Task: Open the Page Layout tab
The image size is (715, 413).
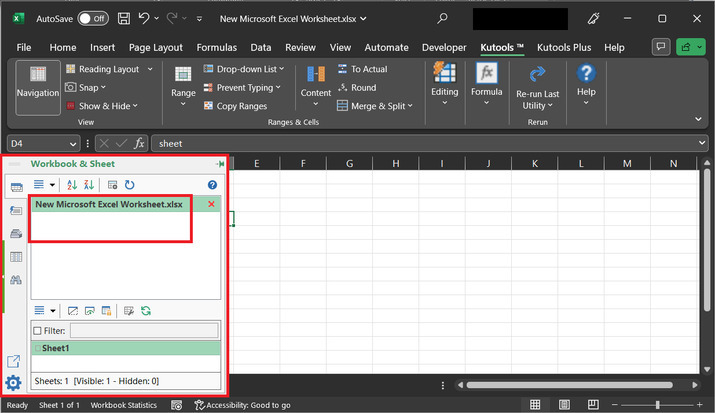Action: click(x=155, y=47)
